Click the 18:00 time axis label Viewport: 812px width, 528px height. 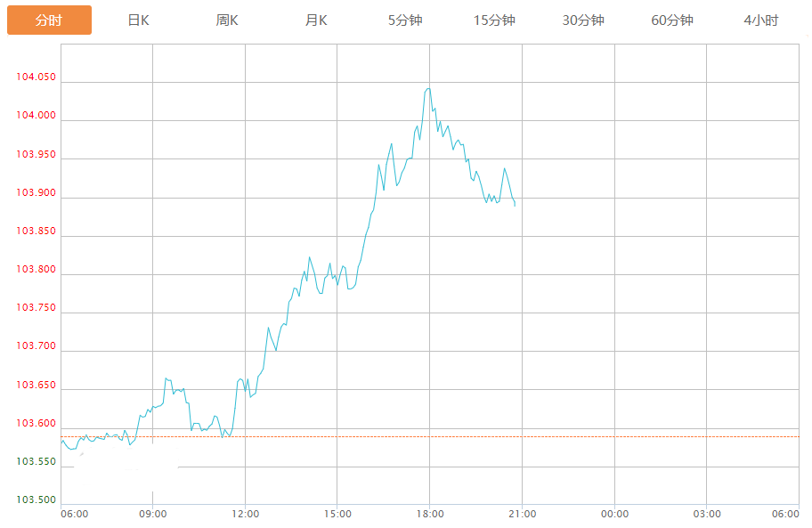tap(429, 514)
